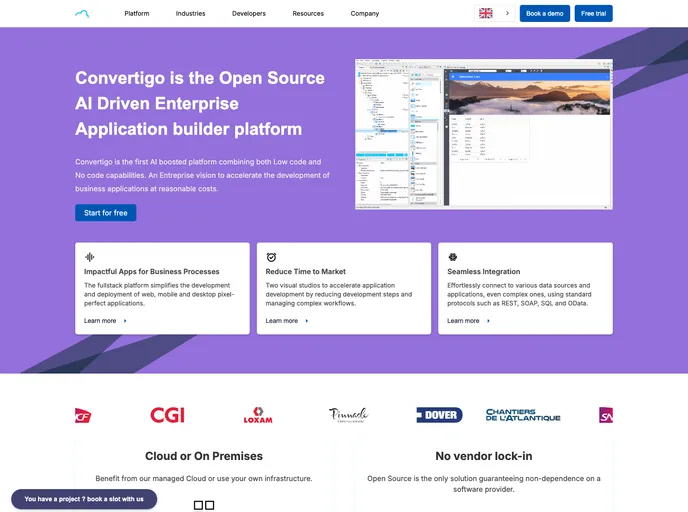Open the Platform menu
688x512 pixels.
[136, 14]
